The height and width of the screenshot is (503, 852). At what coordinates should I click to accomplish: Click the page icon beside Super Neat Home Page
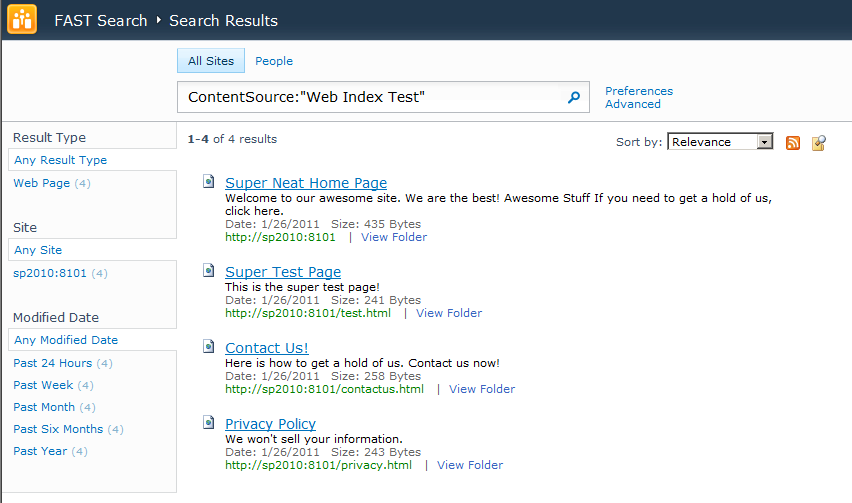(209, 181)
